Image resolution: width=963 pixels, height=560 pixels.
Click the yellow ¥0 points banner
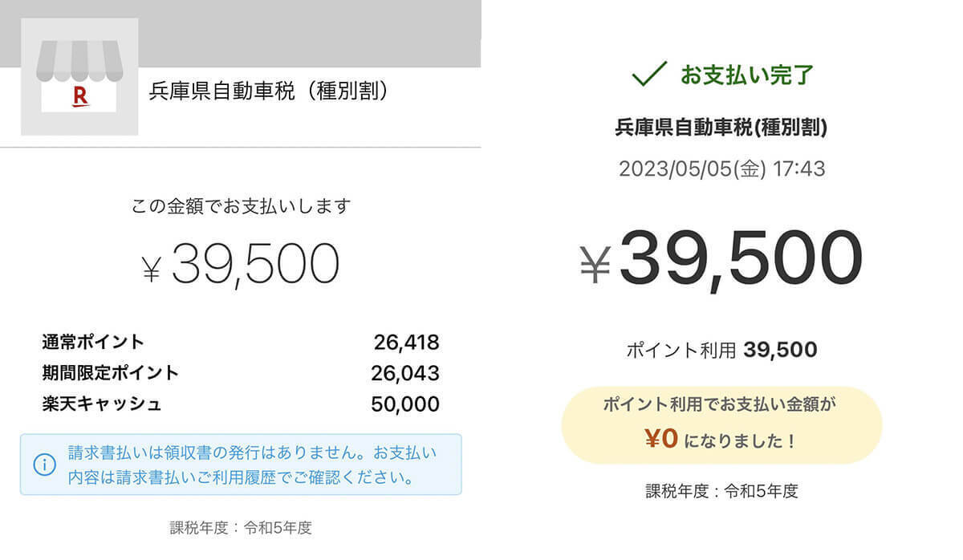coord(721,424)
